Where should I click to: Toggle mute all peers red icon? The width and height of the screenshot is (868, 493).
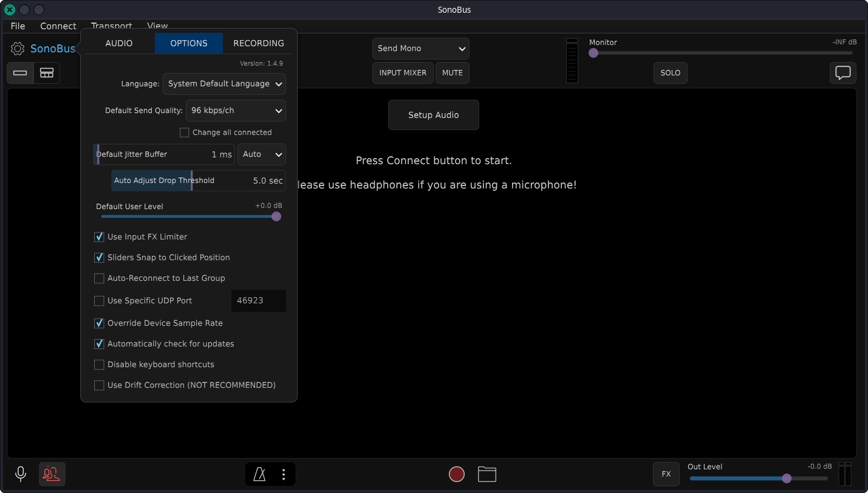[52, 474]
